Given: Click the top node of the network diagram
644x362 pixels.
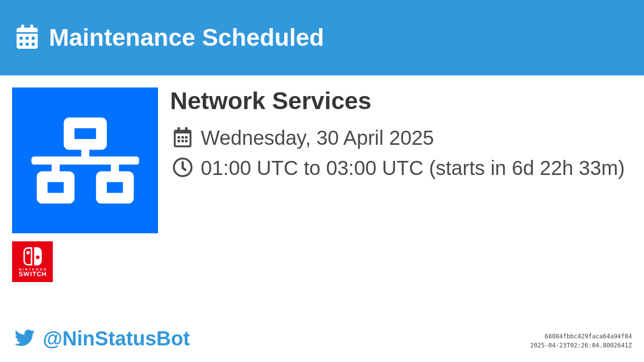Looking at the screenshot, I should [85, 134].
